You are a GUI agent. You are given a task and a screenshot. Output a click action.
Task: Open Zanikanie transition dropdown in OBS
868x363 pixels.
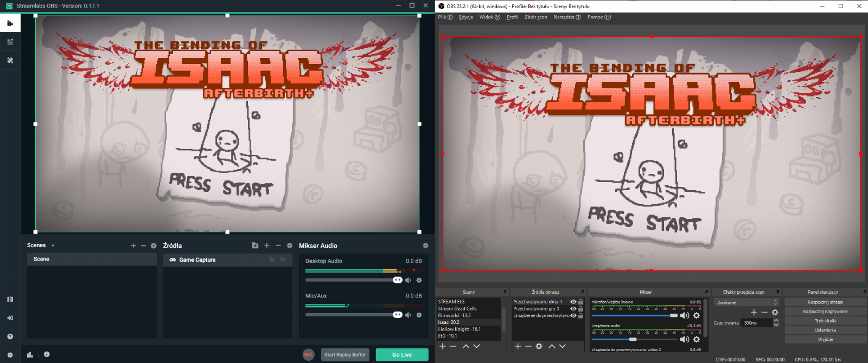click(747, 302)
